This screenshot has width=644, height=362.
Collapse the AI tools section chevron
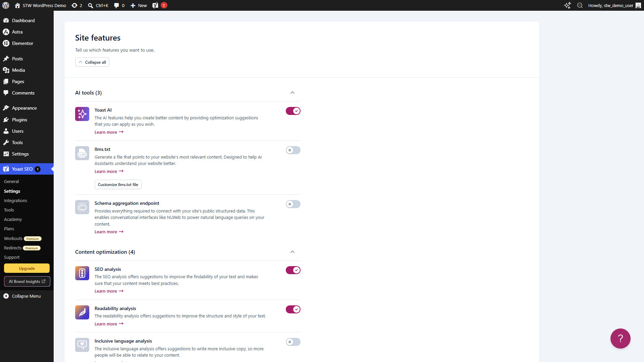(292, 93)
